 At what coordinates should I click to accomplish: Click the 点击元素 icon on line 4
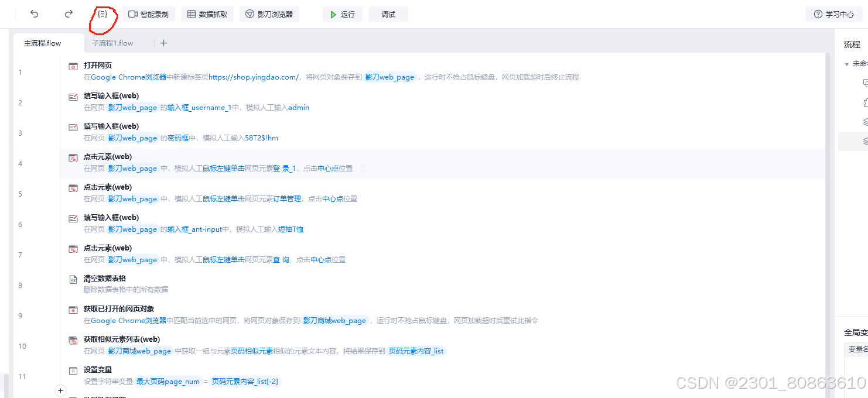click(x=73, y=157)
